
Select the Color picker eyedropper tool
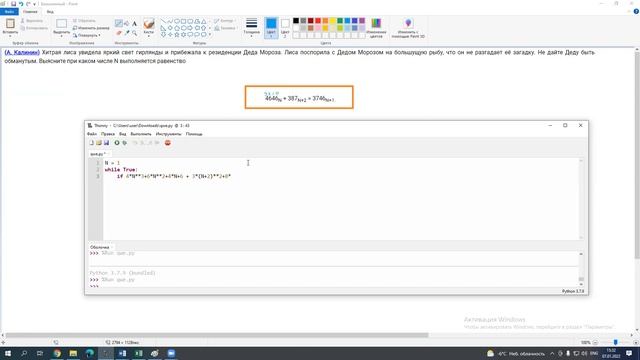127,33
